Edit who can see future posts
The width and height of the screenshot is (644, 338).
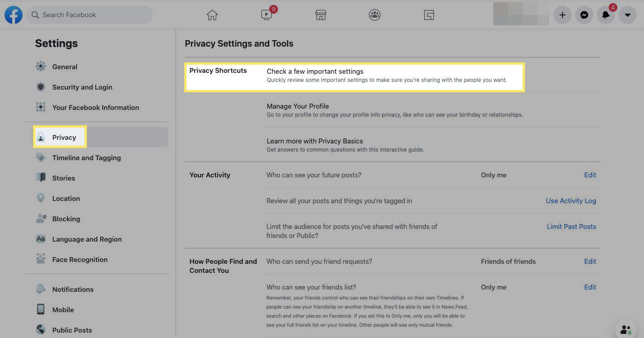pos(590,175)
